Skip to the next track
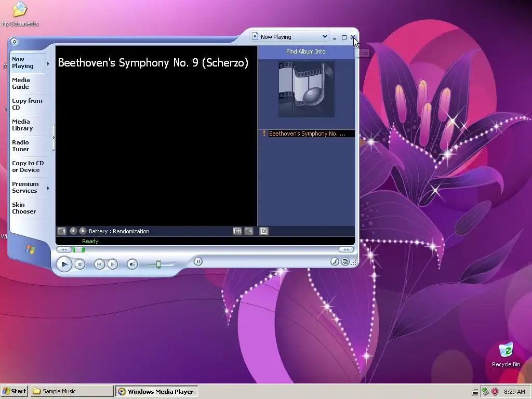 pyautogui.click(x=113, y=264)
